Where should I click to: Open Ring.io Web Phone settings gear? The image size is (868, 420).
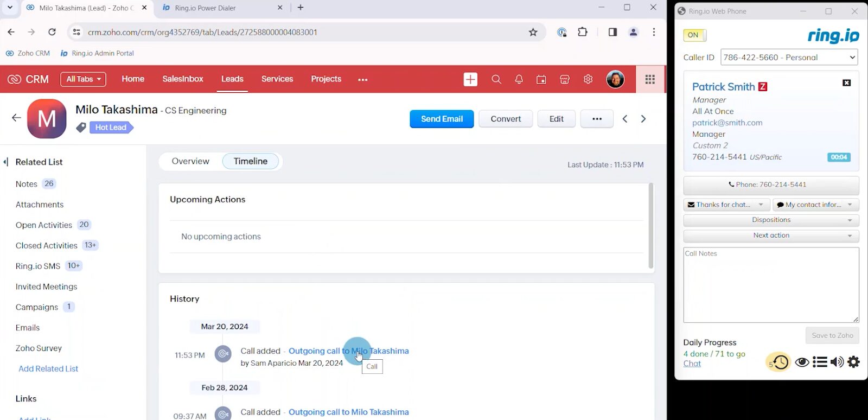point(854,362)
